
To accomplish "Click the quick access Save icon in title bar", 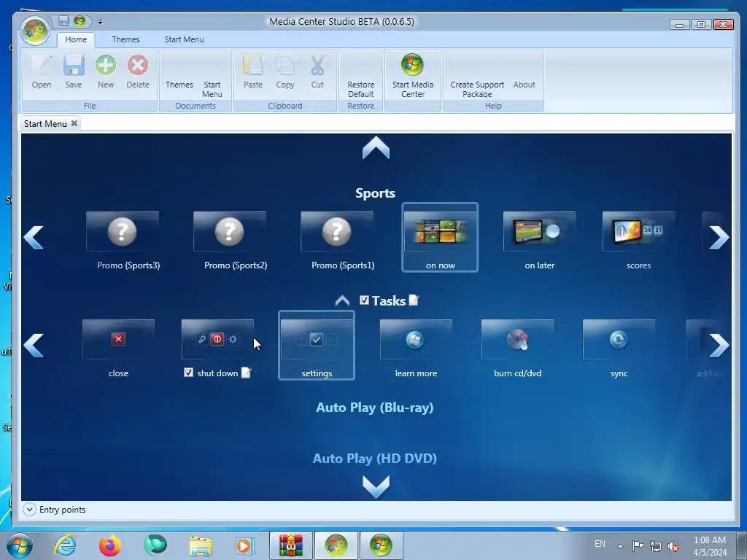I will click(x=63, y=21).
